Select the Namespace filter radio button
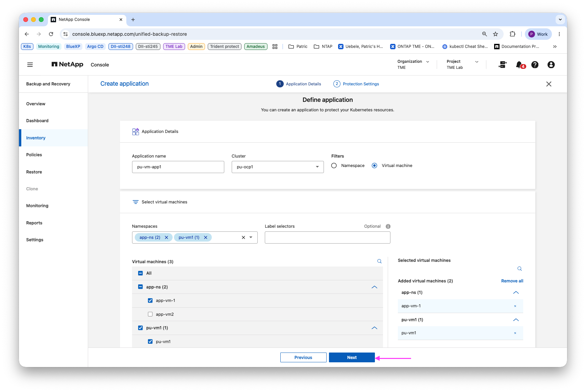586x392 pixels. pyautogui.click(x=334, y=166)
